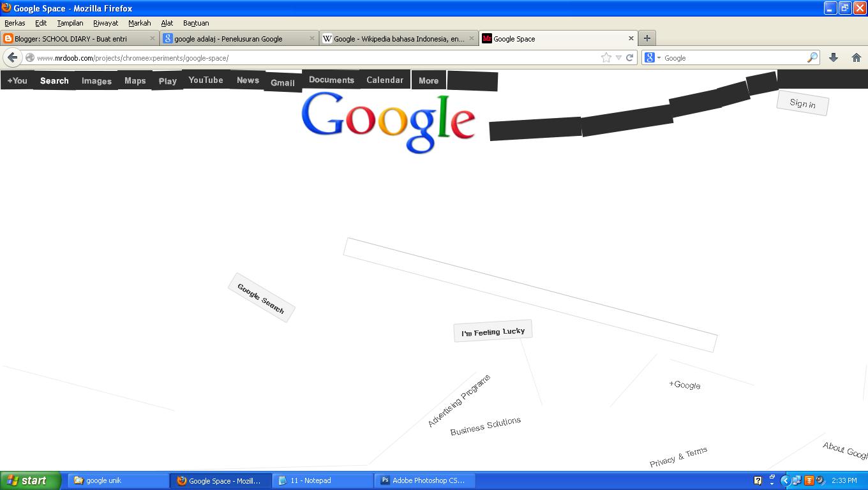Expand the More menu in Google bar

(x=428, y=81)
